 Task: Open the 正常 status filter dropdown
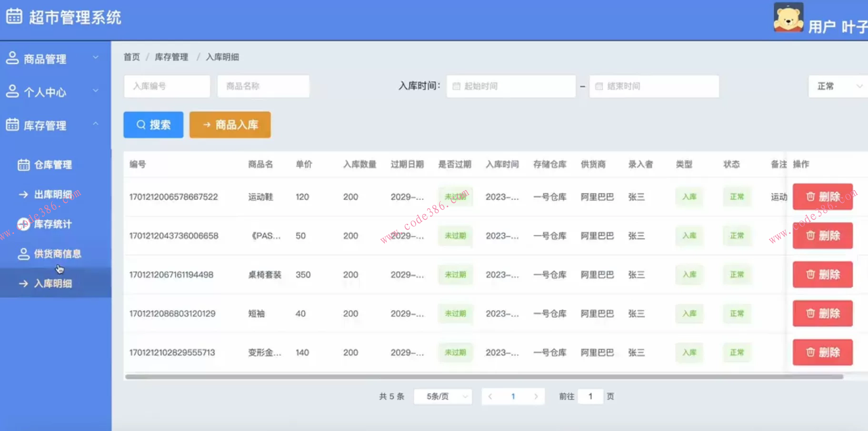coord(838,86)
